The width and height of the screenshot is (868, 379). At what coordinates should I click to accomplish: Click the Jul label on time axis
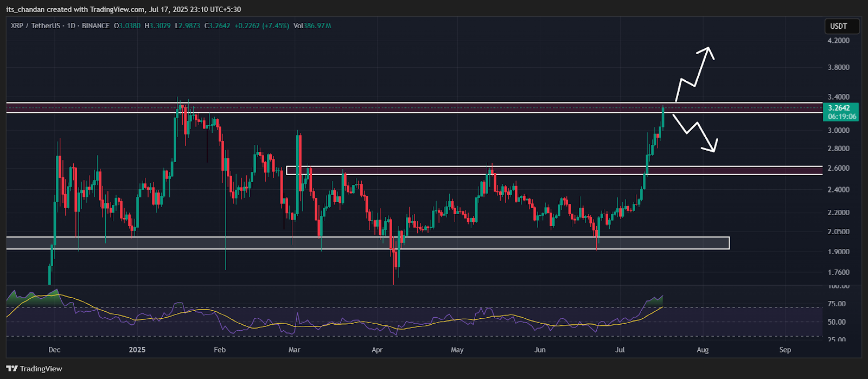(x=620, y=350)
